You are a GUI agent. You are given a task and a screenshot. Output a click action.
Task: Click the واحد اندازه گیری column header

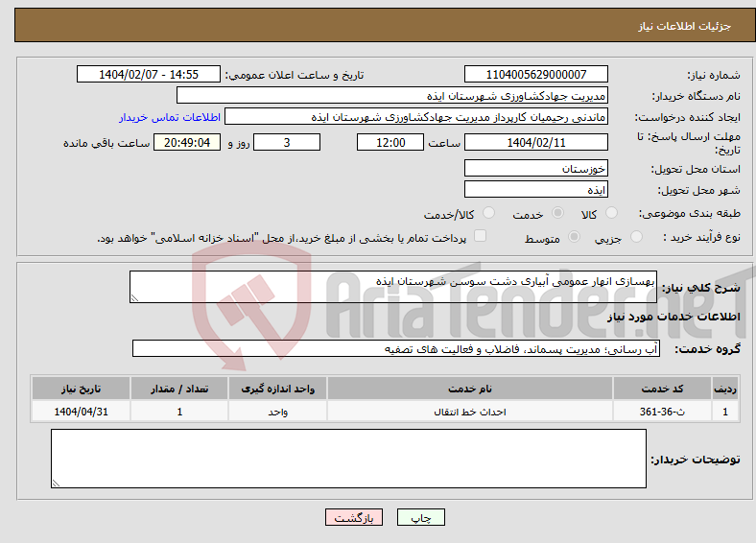(x=277, y=389)
